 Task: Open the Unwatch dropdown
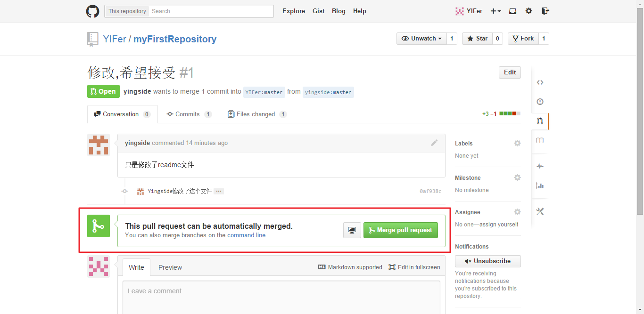(421, 39)
